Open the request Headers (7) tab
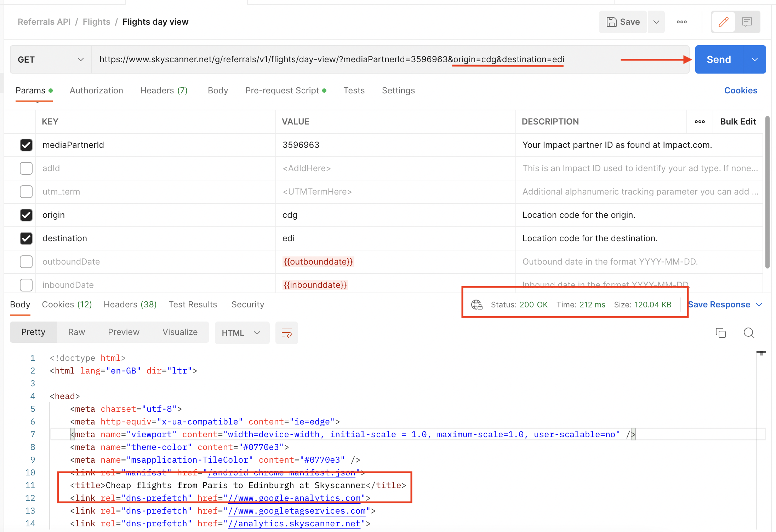Screen dimensions: 776x532 164,91
